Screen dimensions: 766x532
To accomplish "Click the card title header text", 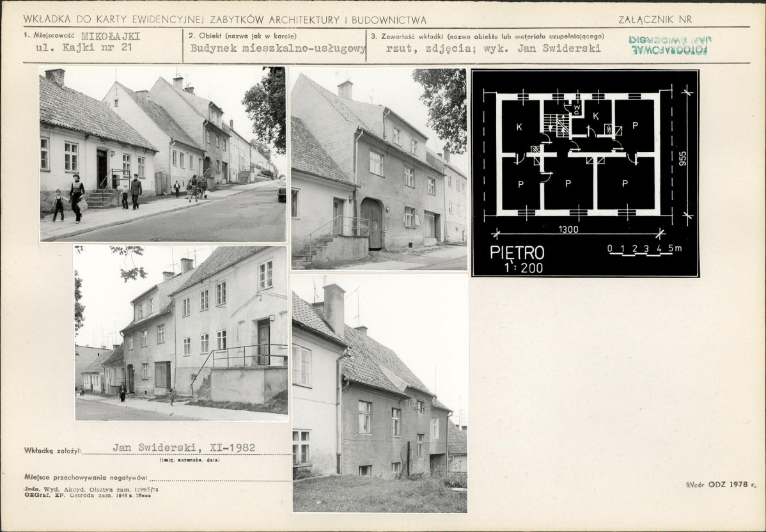I will [224, 20].
